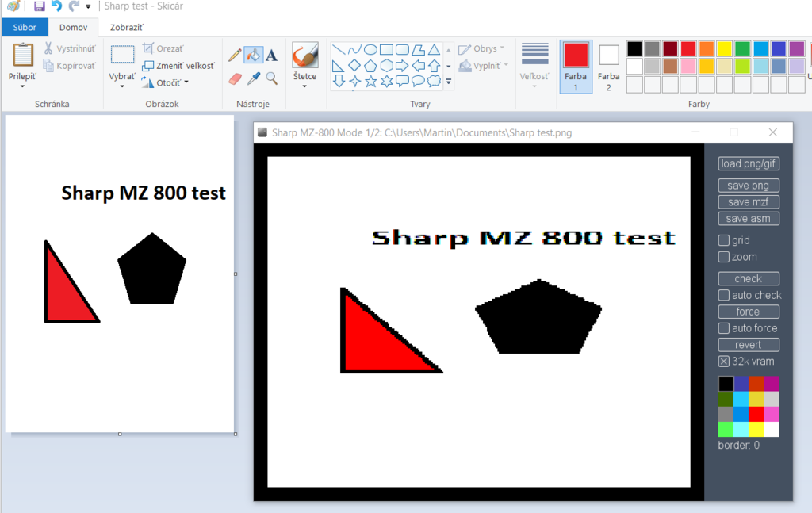Screen dimensions: 812x513
Task: Enable the auto check checkbox
Action: click(x=724, y=295)
